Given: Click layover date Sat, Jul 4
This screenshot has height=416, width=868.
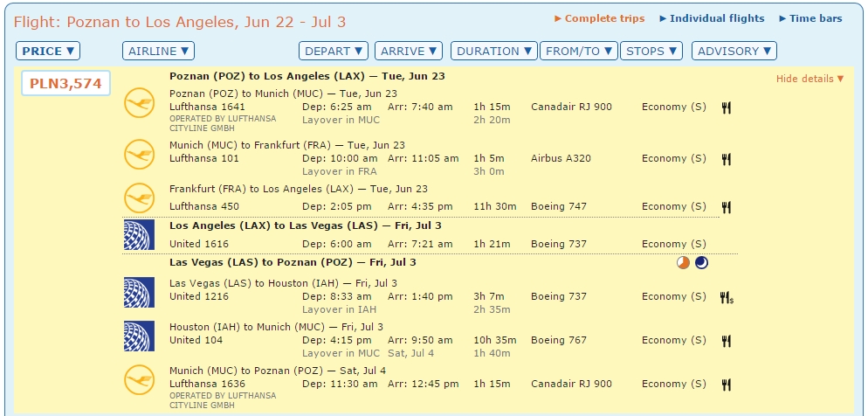Looking at the screenshot, I should pyautogui.click(x=412, y=353).
